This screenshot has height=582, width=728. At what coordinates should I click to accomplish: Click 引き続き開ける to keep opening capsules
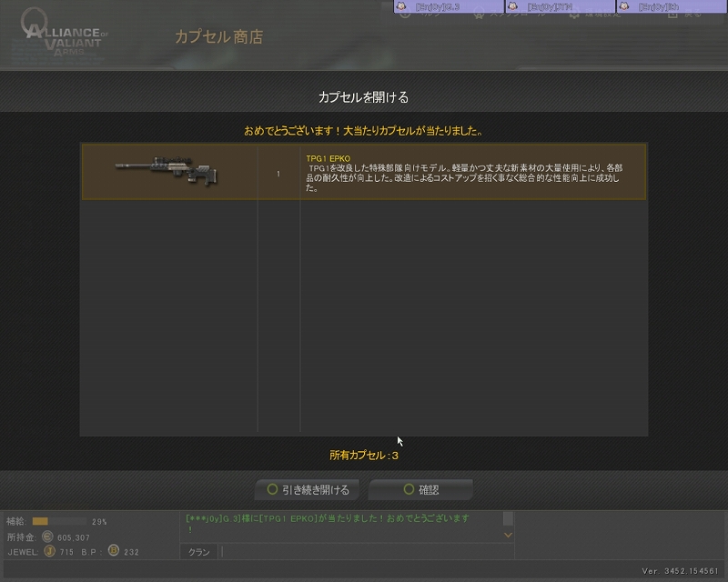308,489
